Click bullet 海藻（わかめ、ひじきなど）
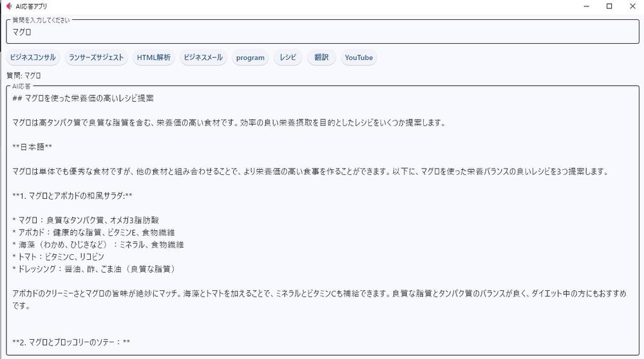Viewport: 644px width, 359px height. click(x=98, y=245)
